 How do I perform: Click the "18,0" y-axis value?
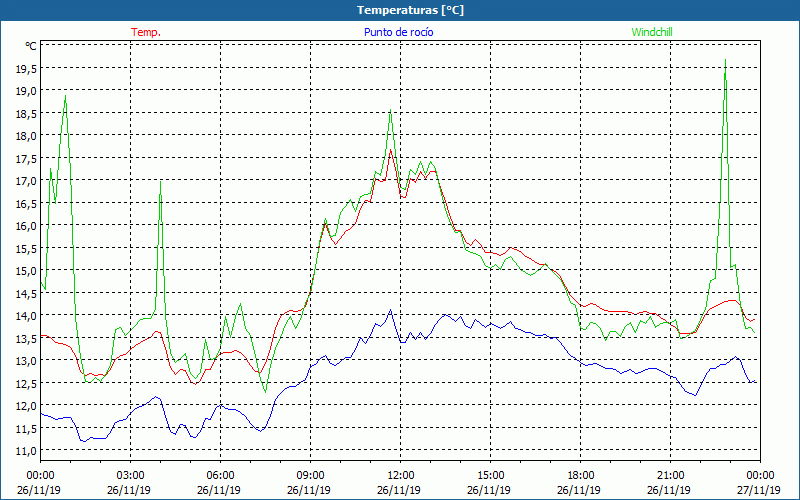click(x=27, y=136)
